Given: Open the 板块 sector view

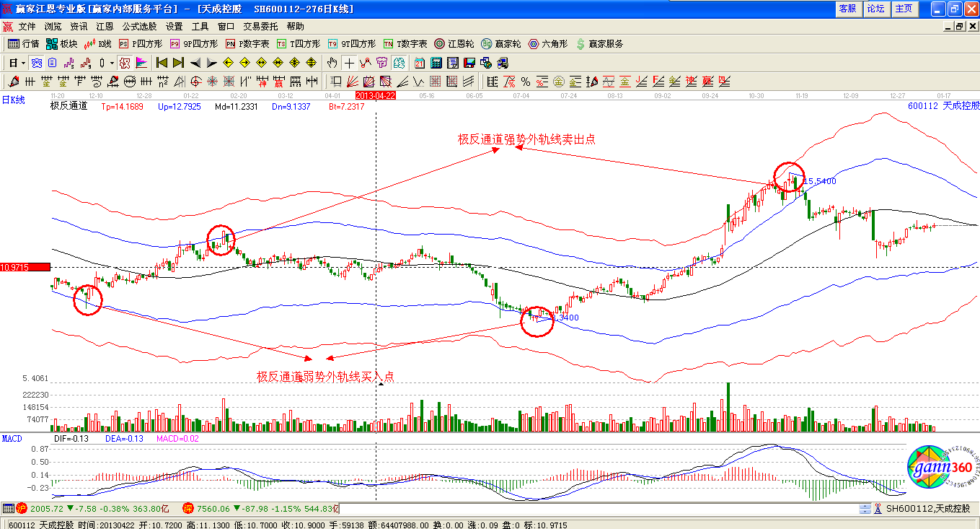Looking at the screenshot, I should [x=62, y=44].
